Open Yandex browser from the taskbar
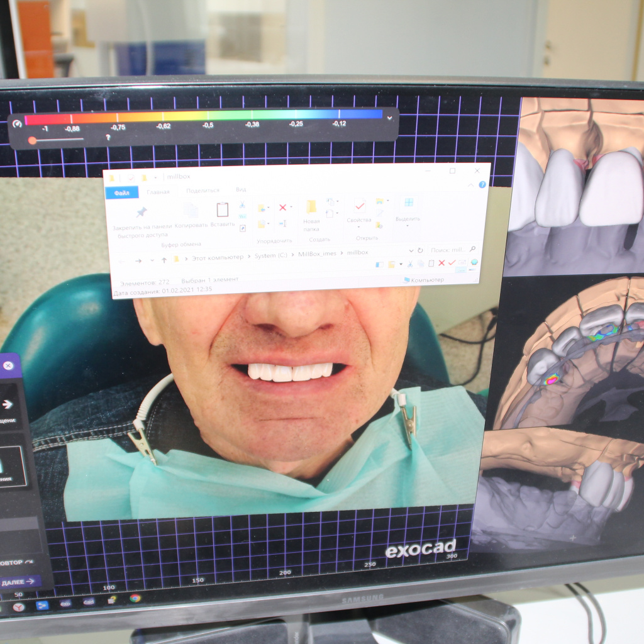This screenshot has height=644, width=644. [x=19, y=606]
